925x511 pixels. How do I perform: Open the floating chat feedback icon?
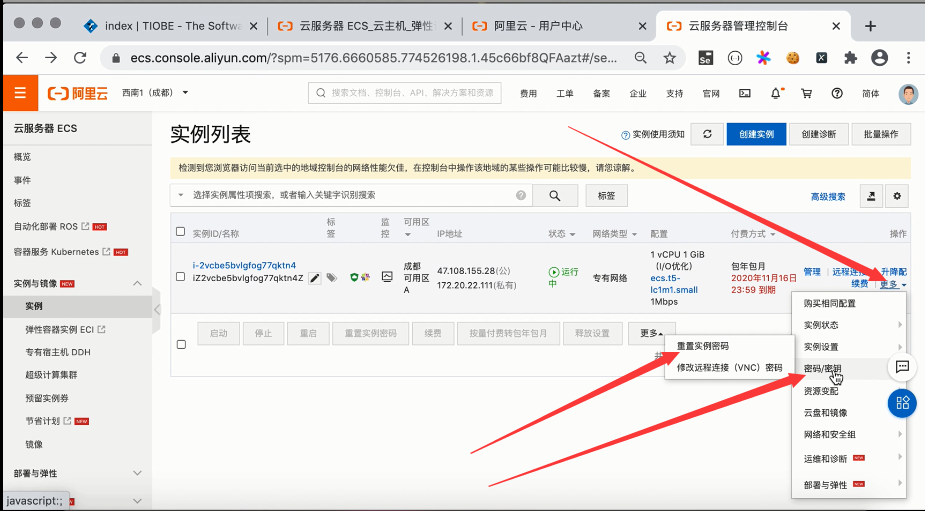(902, 367)
